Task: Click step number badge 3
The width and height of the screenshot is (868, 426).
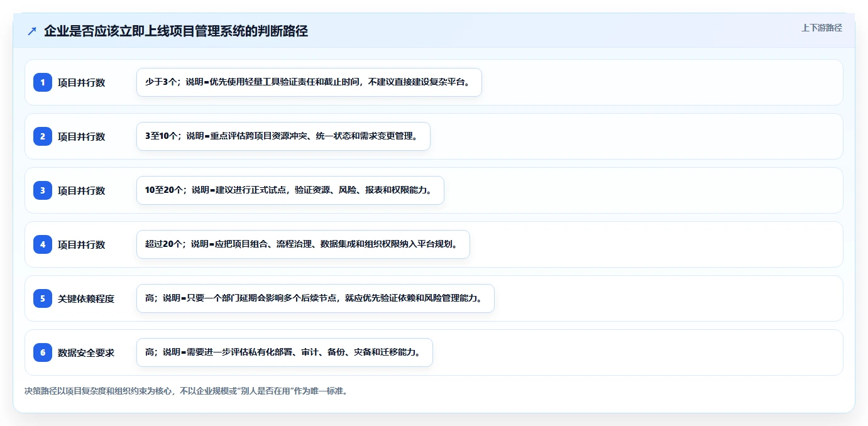Action: tap(43, 190)
